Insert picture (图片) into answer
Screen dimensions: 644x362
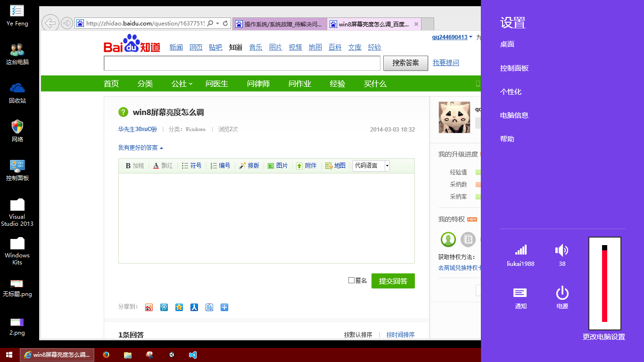click(278, 165)
